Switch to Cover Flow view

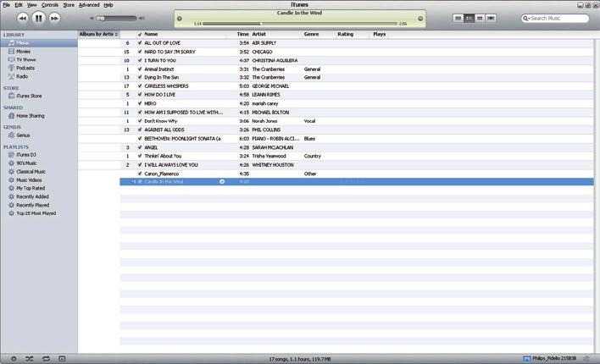point(491,18)
